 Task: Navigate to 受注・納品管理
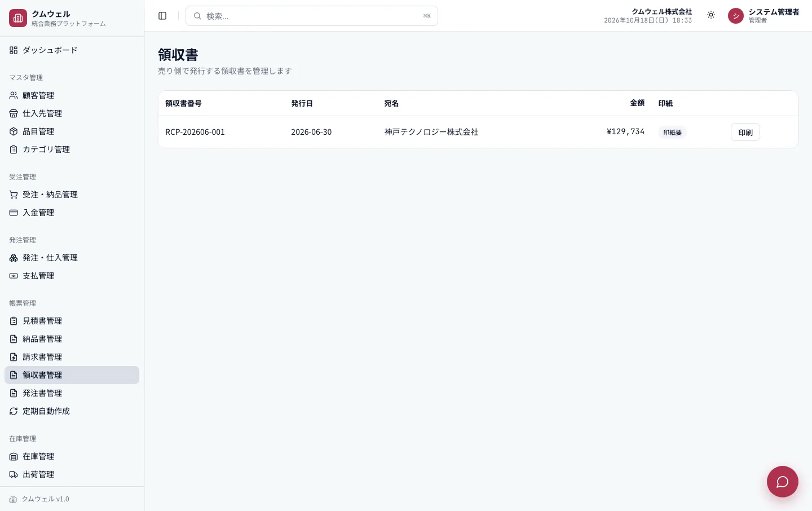point(72,195)
